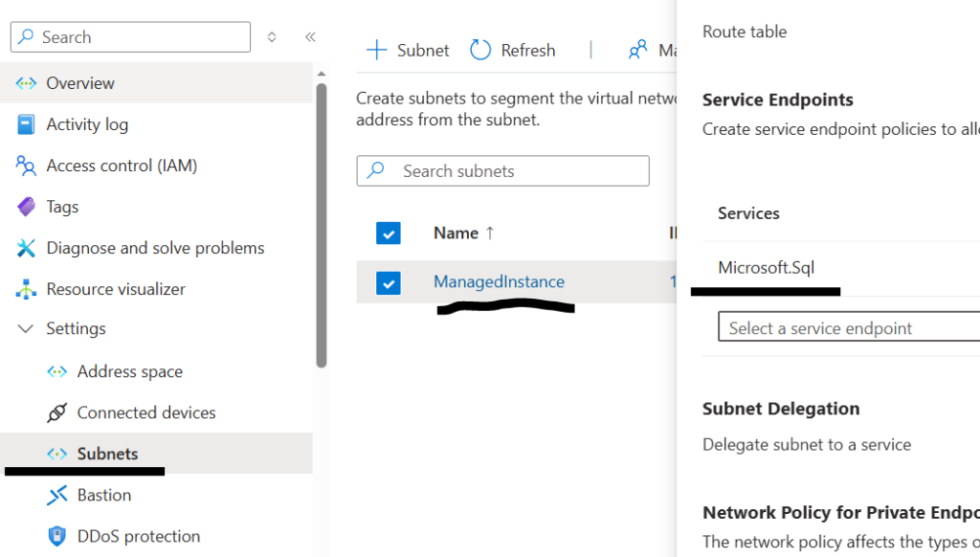Image resolution: width=980 pixels, height=557 pixels.
Task: Toggle the select-all subnets checkbox
Action: click(389, 234)
